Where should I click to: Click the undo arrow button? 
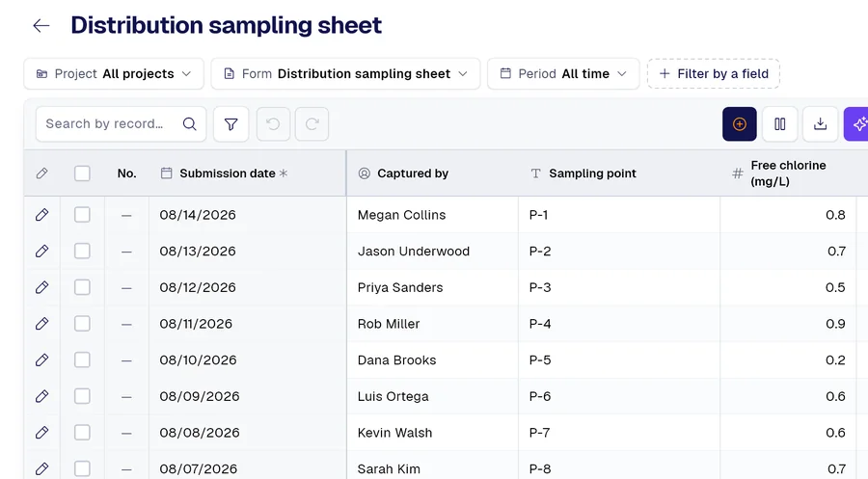click(273, 124)
